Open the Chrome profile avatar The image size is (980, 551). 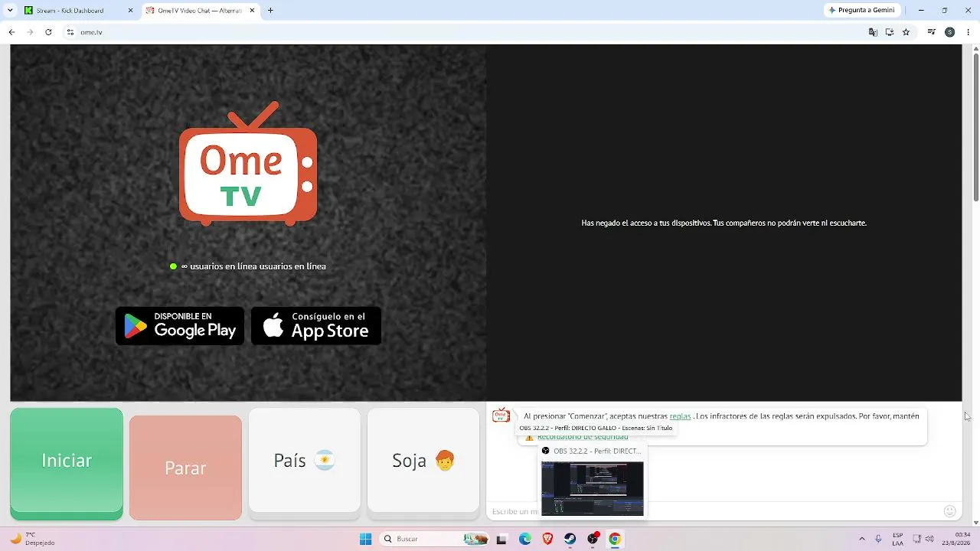tap(950, 32)
